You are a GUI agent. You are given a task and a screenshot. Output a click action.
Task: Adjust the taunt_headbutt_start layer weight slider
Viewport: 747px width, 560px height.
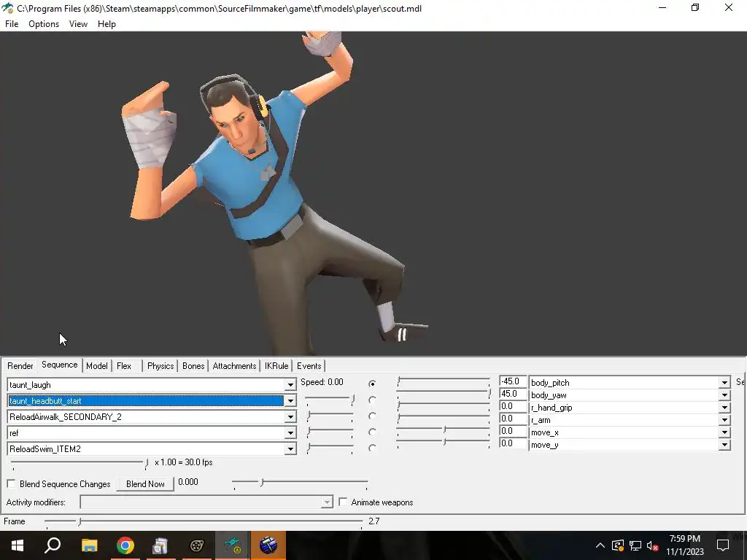(x=330, y=400)
